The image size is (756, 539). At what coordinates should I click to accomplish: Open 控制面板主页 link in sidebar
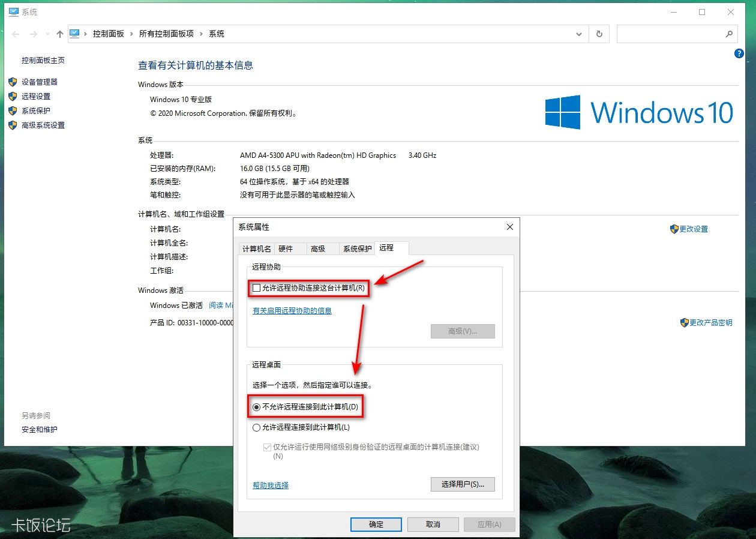(43, 61)
